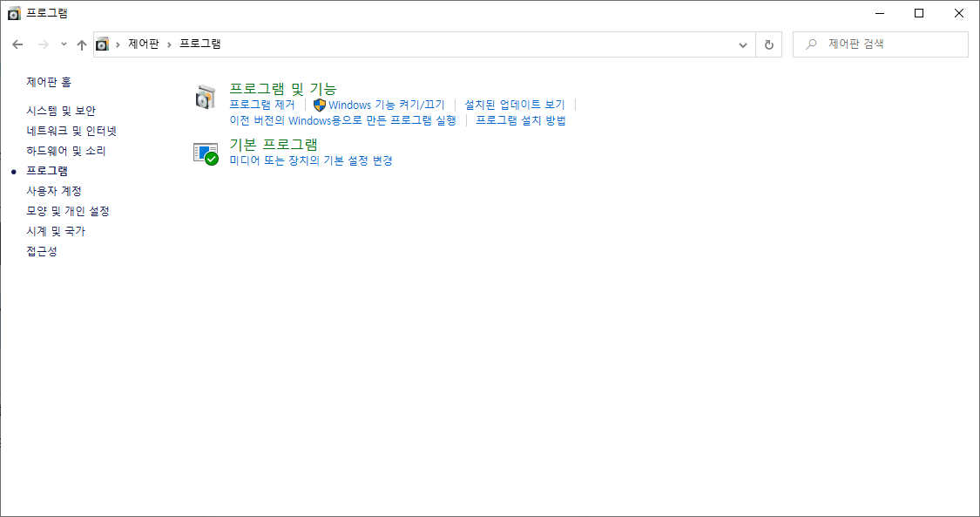Viewport: 980px width, 517px height.
Task: Click the Programs and Features disc icon
Action: click(206, 98)
